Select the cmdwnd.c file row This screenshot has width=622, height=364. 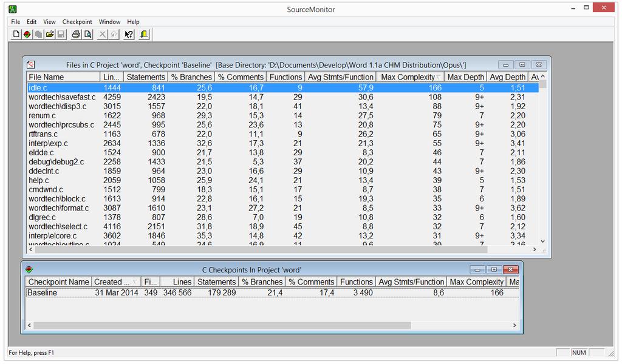click(283, 189)
